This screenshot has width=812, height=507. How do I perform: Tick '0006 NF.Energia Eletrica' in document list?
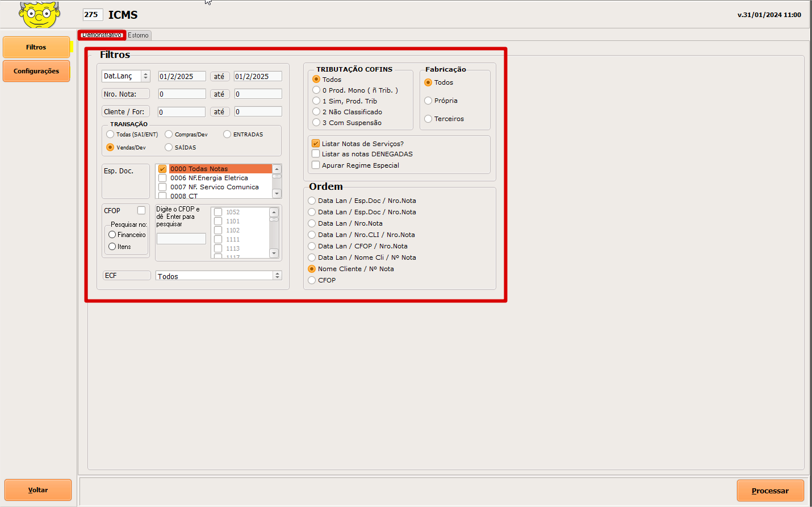(162, 178)
